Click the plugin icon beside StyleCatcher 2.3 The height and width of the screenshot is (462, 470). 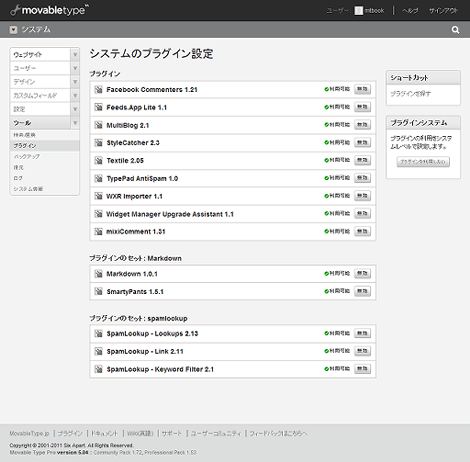coord(98,143)
